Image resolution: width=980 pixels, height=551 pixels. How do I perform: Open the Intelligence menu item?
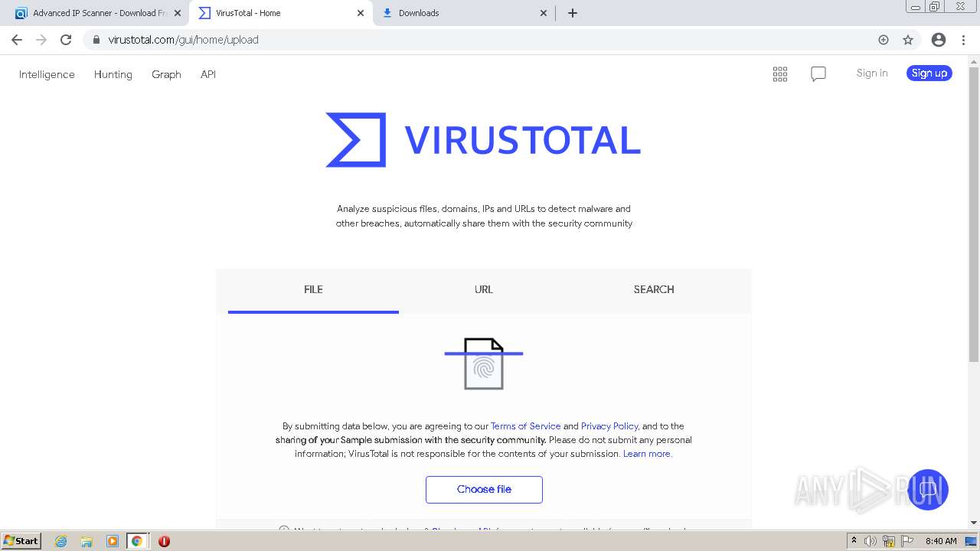pos(47,74)
